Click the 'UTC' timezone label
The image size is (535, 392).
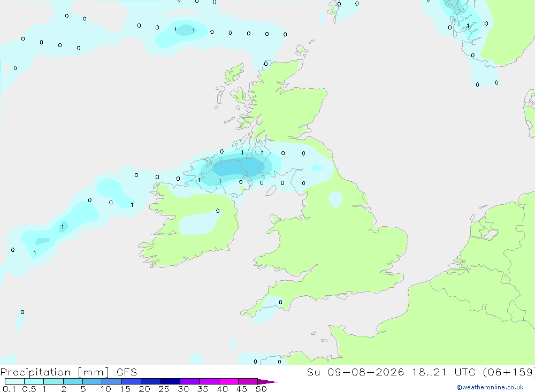coord(465,372)
